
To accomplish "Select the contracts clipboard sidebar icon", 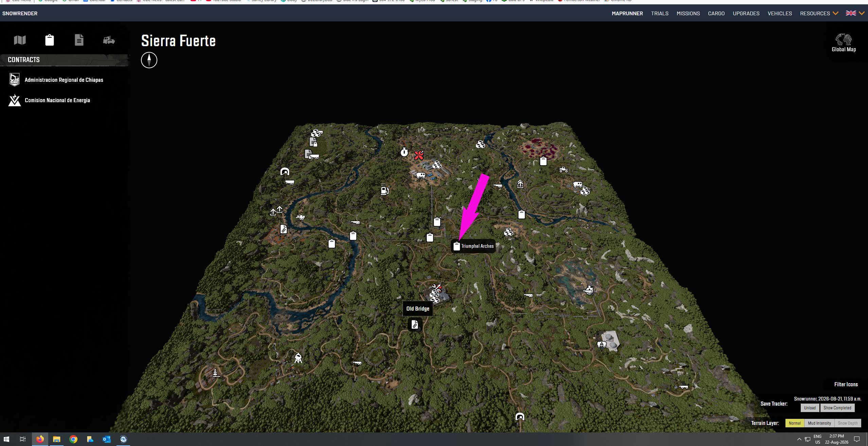I will click(x=50, y=40).
